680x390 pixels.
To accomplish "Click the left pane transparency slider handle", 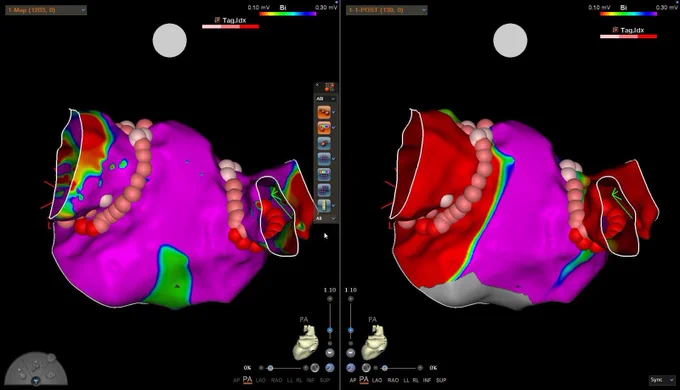I will [270, 368].
